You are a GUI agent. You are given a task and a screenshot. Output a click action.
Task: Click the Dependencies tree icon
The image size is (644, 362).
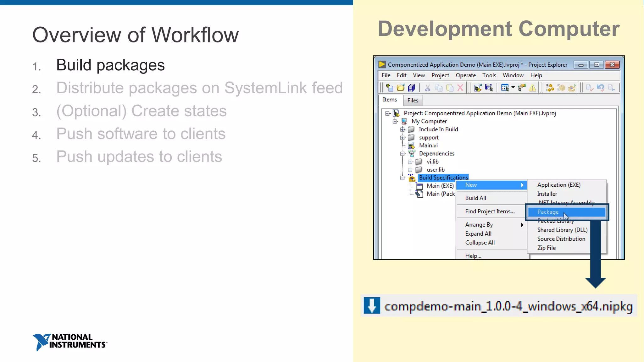[411, 153]
